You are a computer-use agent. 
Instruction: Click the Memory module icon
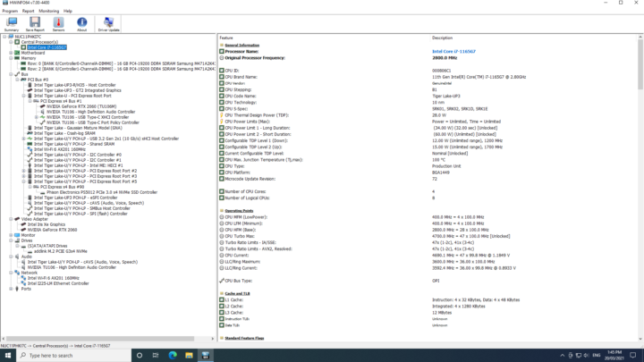pyautogui.click(x=17, y=58)
